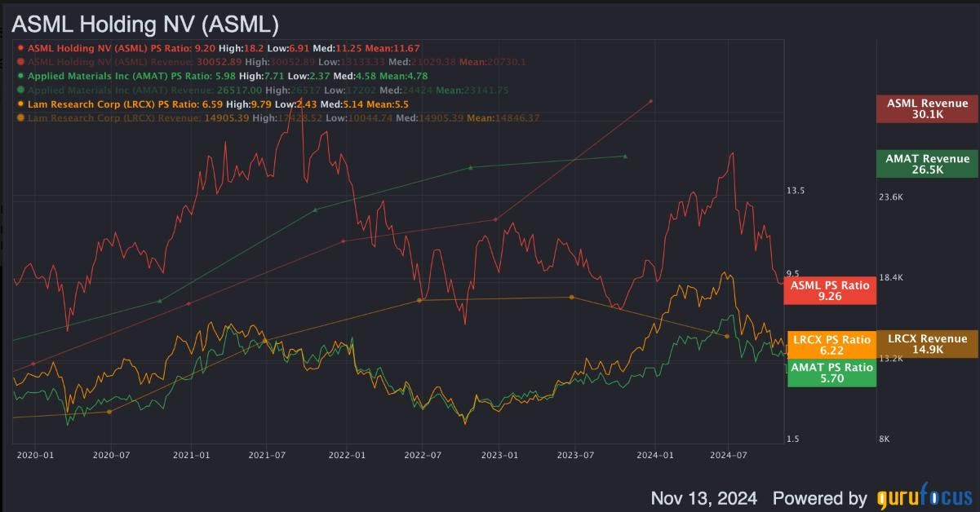
Task: Select the green AMAT Revenue 26.5K label
Action: point(927,165)
